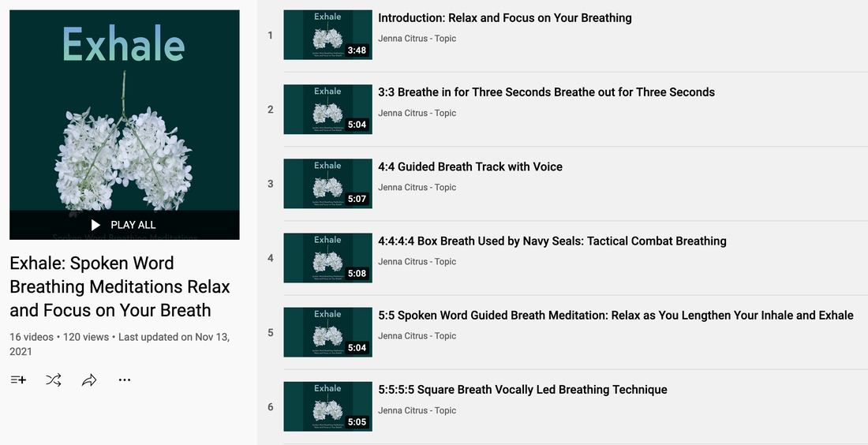Image resolution: width=868 pixels, height=445 pixels.
Task: Click the Save playlist icon
Action: (18, 380)
